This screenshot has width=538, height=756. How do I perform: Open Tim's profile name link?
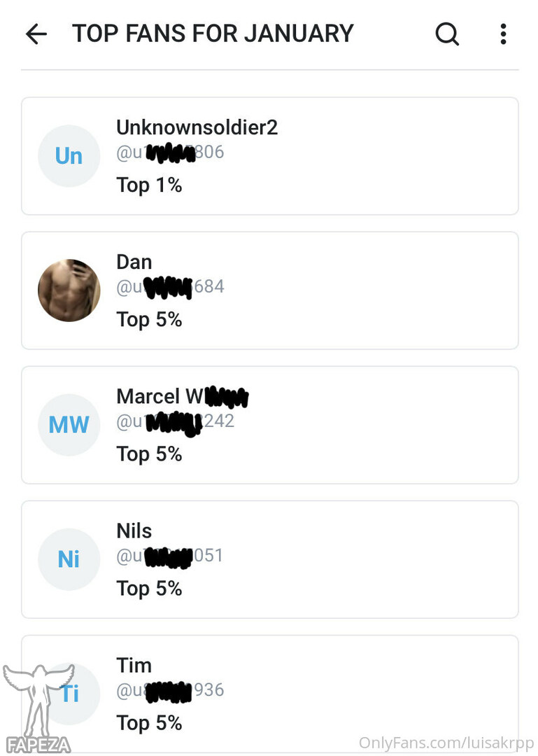[134, 665]
